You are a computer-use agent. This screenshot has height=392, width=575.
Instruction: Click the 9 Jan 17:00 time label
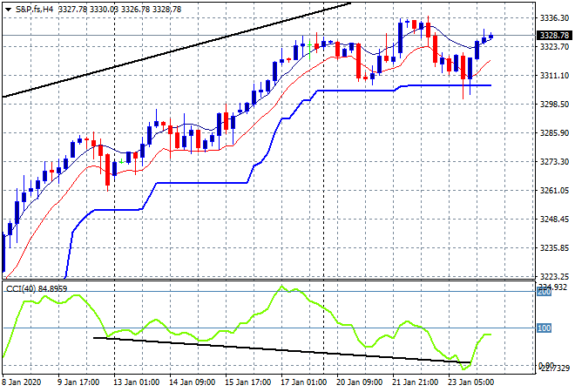78,382
